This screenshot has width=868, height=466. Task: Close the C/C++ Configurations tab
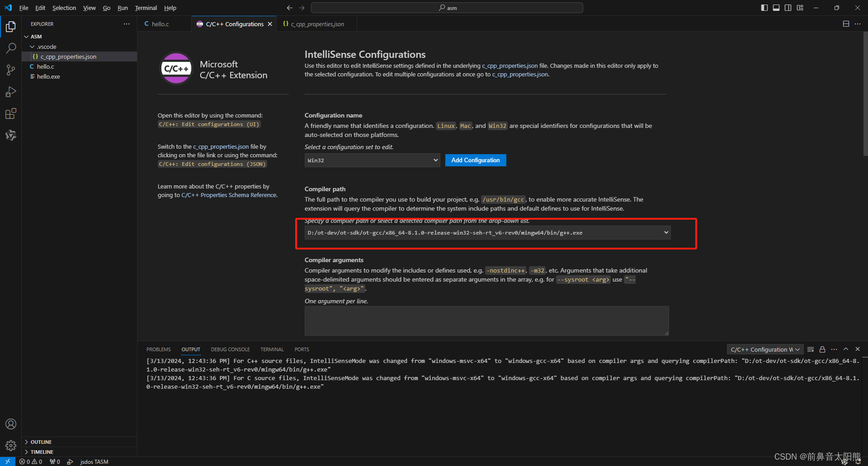270,24
